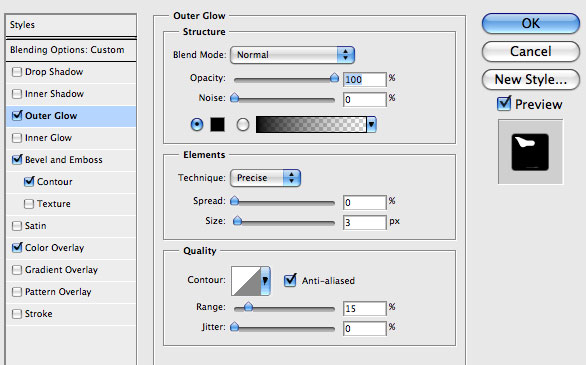Viewport: 586px width, 365px height.
Task: Uncheck the Contour sub-option checkbox
Action: click(x=29, y=182)
